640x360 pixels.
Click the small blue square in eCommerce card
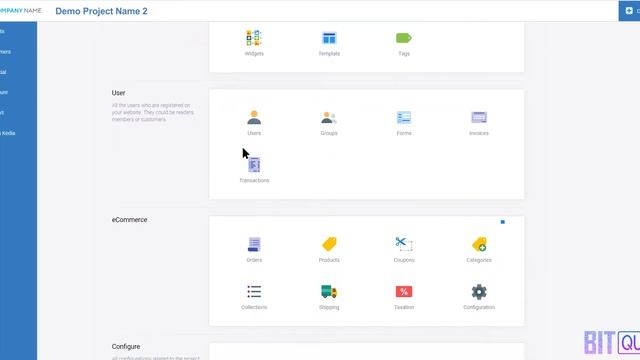502,222
